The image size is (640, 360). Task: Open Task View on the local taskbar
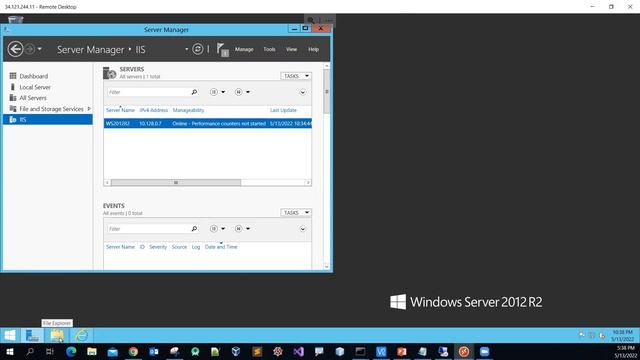coord(50,352)
